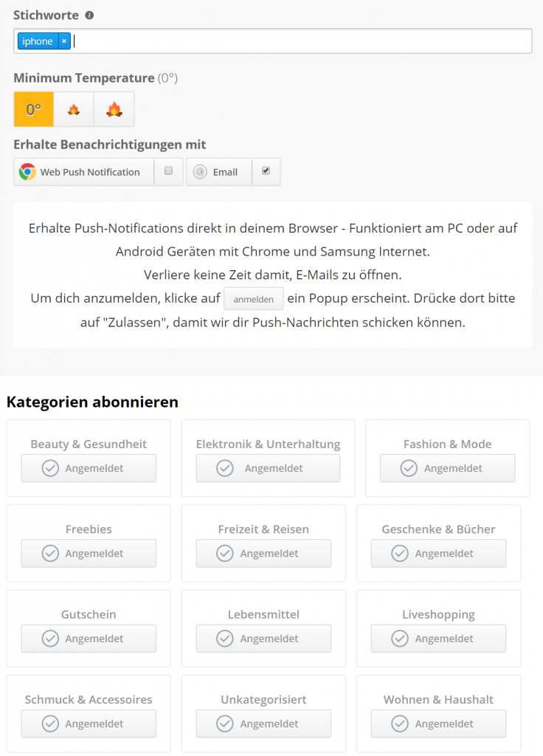
Task: Select the single flame temperature icon
Action: (73, 110)
